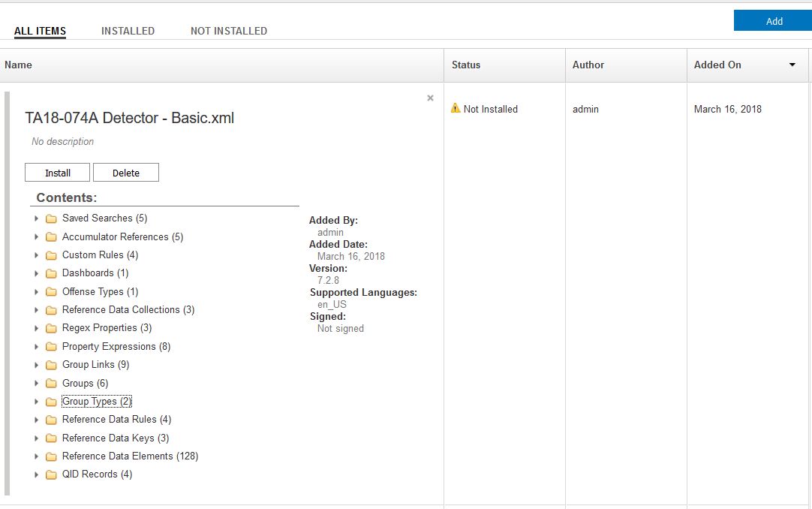Click the Dashboards folder icon

[51, 273]
